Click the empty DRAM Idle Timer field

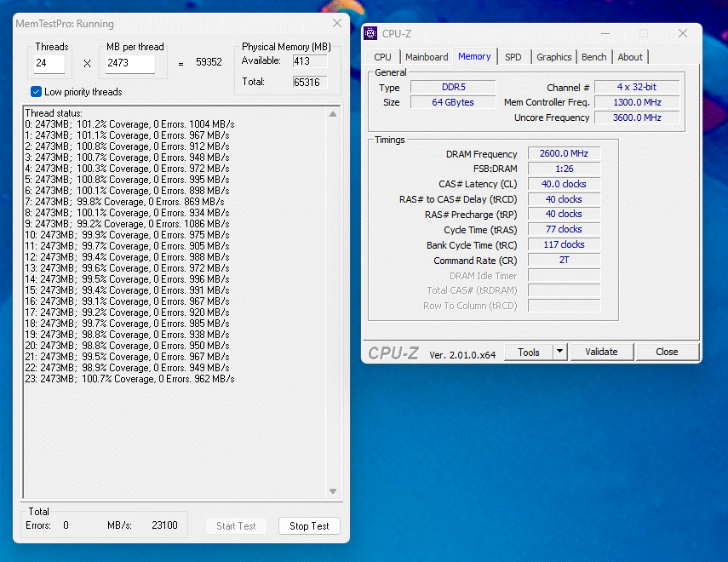coord(564,275)
